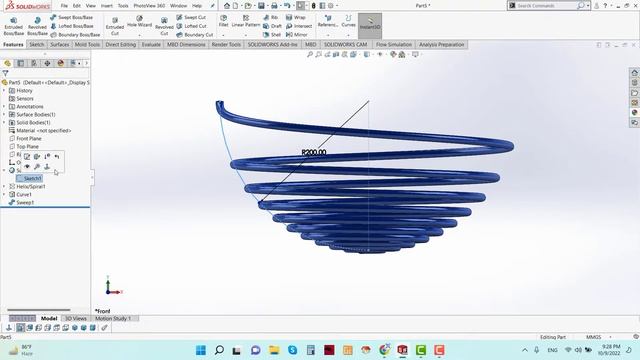This screenshot has height=360, width=640.
Task: Select the Linear Pattern tool
Action: pos(246,21)
